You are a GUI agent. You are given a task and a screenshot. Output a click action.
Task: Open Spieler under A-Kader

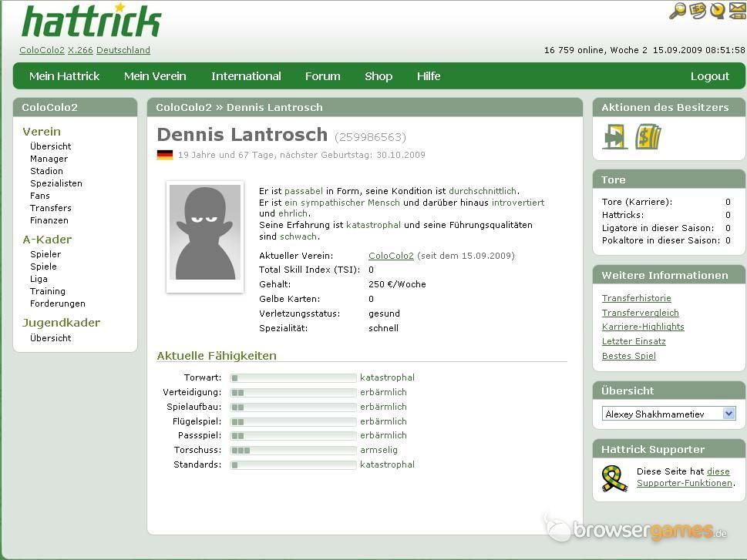point(45,254)
